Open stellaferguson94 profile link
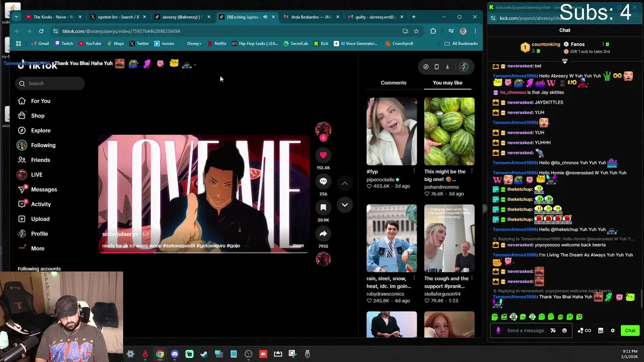 tap(442, 294)
